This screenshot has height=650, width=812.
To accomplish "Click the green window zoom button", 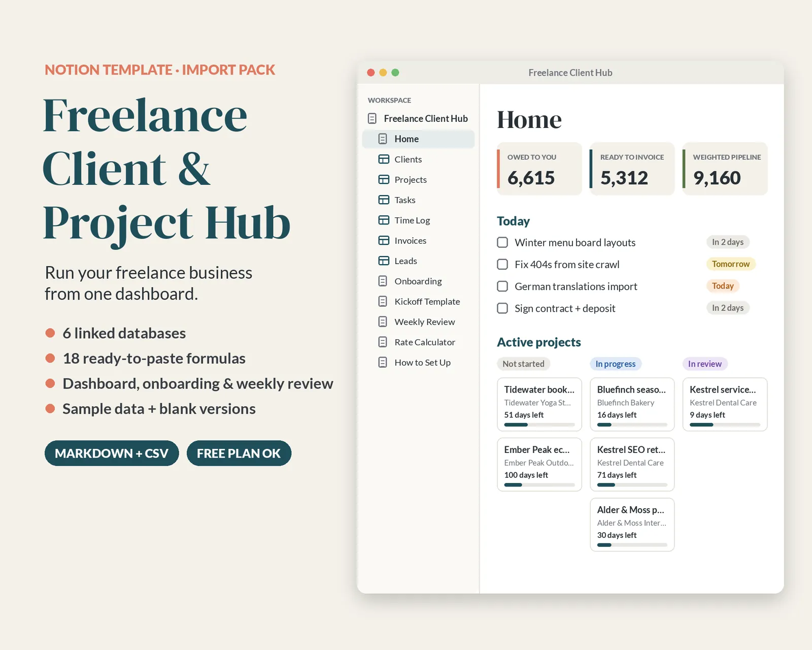I will tap(395, 73).
